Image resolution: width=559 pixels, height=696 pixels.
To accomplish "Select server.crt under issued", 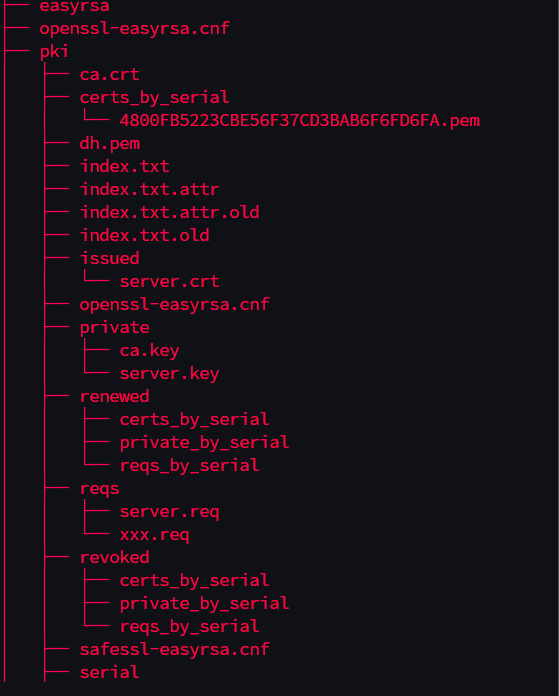I will pyautogui.click(x=169, y=281).
